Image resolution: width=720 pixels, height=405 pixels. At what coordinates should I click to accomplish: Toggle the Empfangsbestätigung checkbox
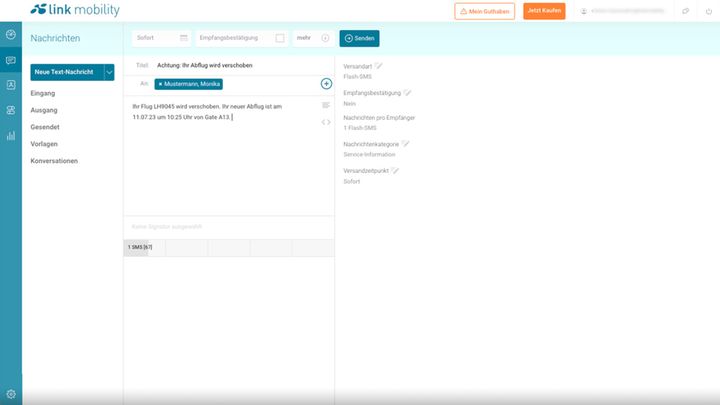pos(280,38)
